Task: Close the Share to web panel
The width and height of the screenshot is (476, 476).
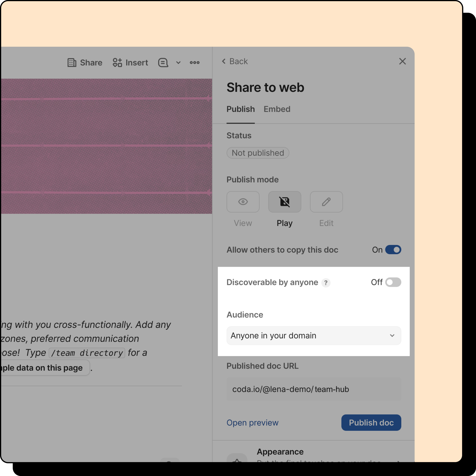Action: tap(402, 61)
